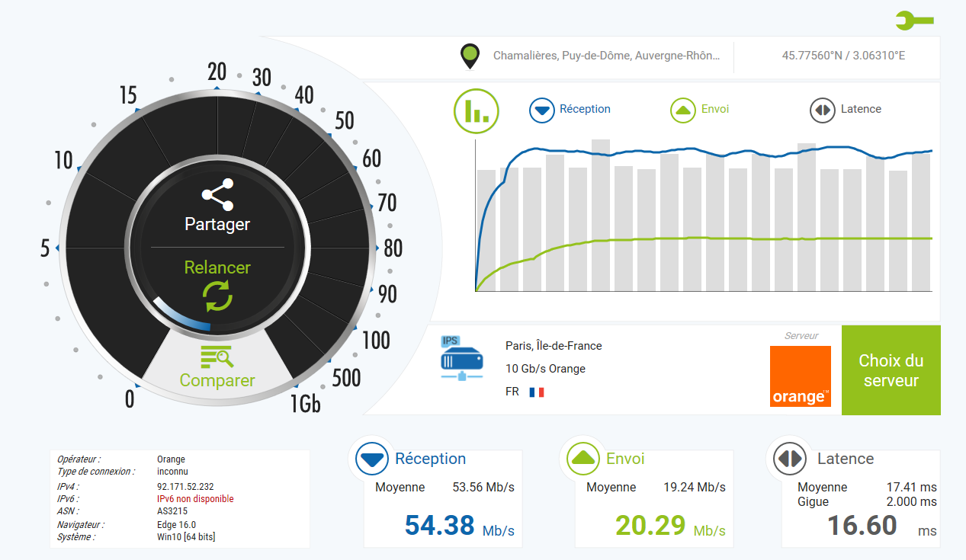
Task: Click the system value Win10 [64 bits]
Action: [186, 537]
